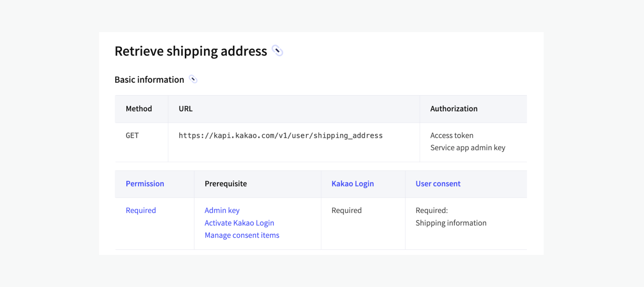
Task: Click the anchor icon next to Basic information
Action: tap(193, 79)
